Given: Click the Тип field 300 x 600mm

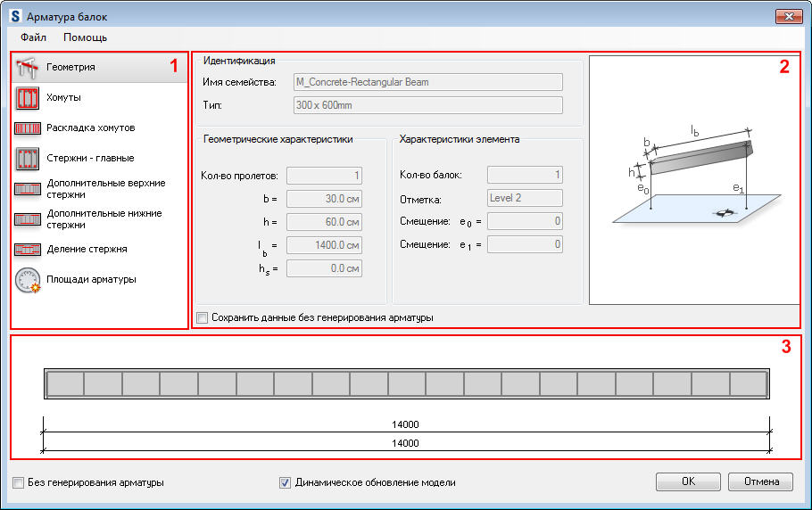Looking at the screenshot, I should [427, 105].
